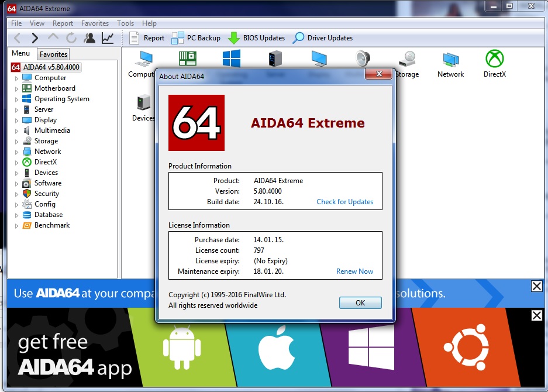
Task: Open the Storage disk icon in main pane
Action: (407, 59)
